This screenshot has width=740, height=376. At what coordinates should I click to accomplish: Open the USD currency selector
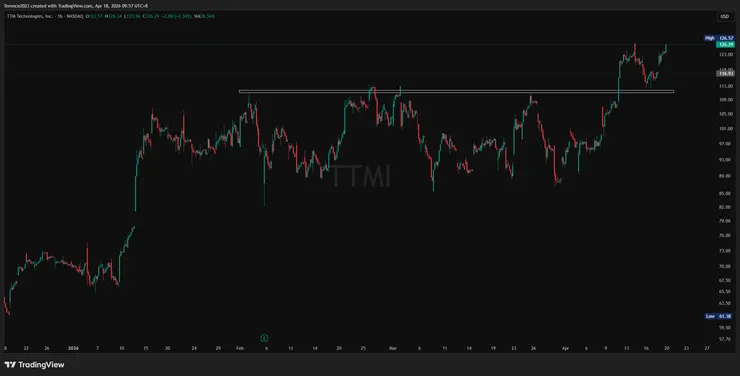724,17
